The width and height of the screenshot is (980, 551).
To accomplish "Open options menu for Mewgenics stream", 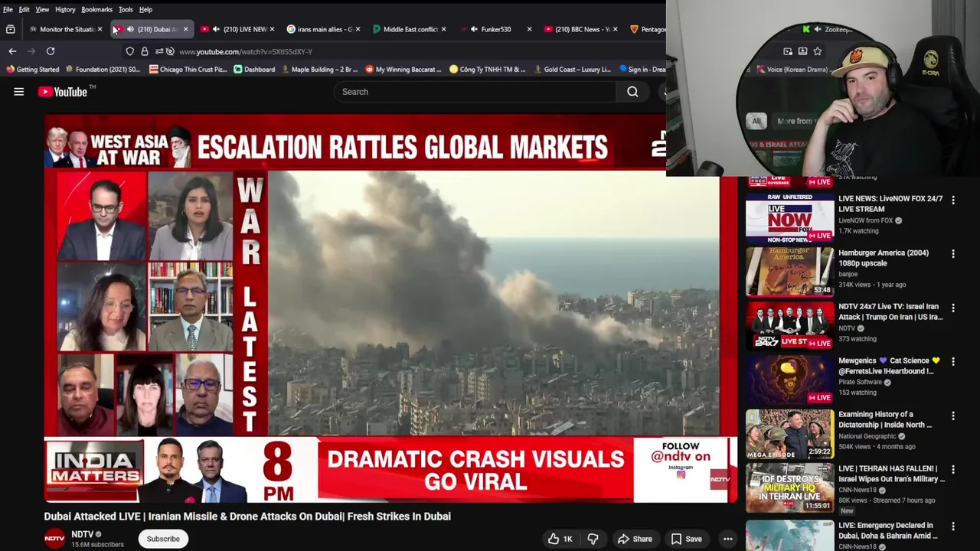I will pos(953,361).
